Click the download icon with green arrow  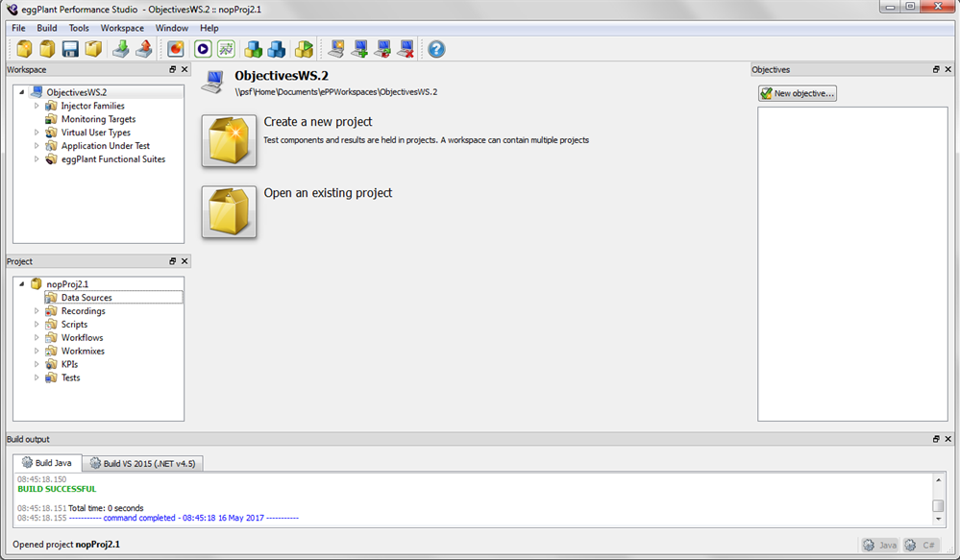[x=121, y=49]
